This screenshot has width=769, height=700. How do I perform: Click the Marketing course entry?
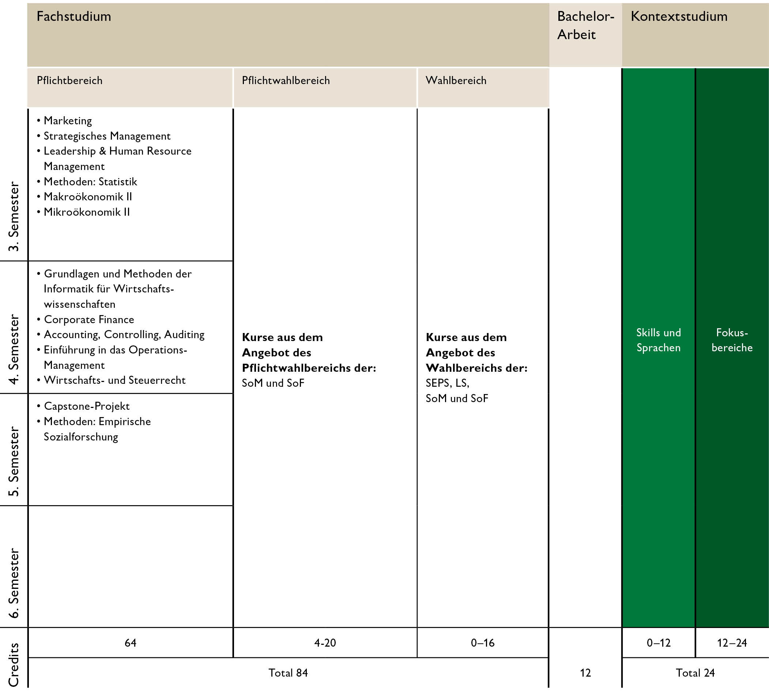pyautogui.click(x=64, y=121)
